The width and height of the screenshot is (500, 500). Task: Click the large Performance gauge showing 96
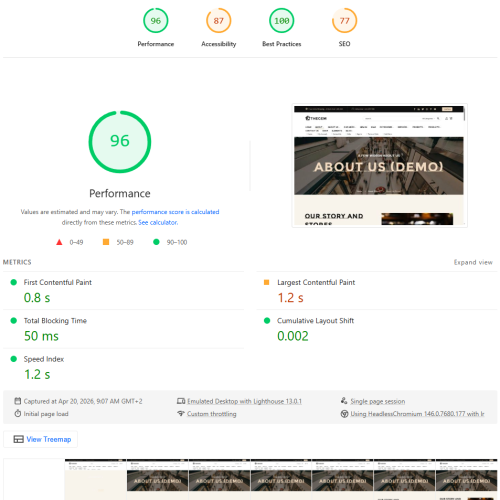[x=120, y=142]
